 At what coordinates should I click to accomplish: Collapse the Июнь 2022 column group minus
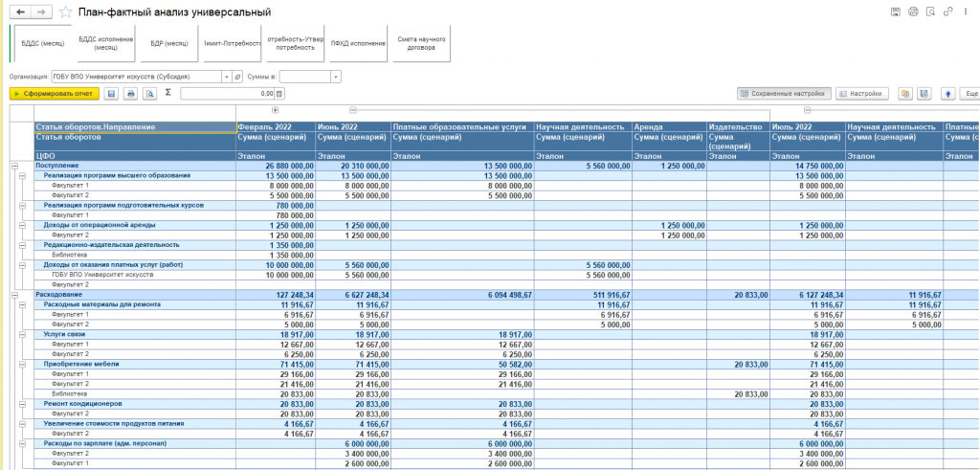353,111
